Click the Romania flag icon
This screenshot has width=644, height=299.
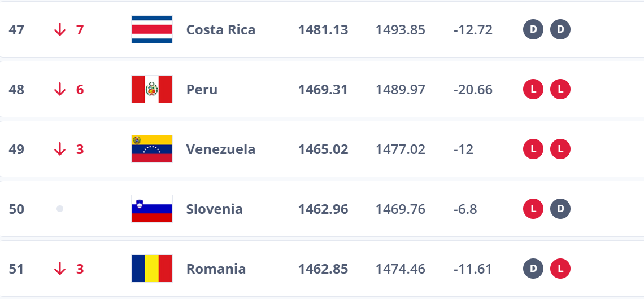[151, 269]
